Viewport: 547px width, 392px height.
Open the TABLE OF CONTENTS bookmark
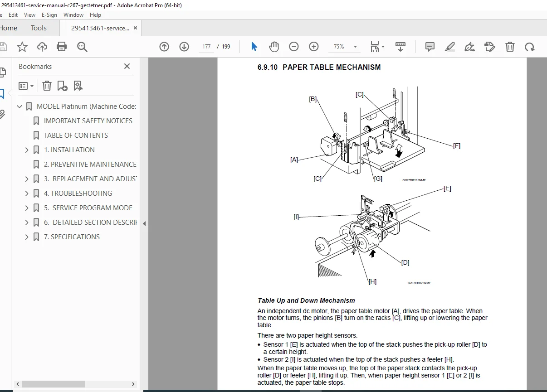click(x=76, y=136)
